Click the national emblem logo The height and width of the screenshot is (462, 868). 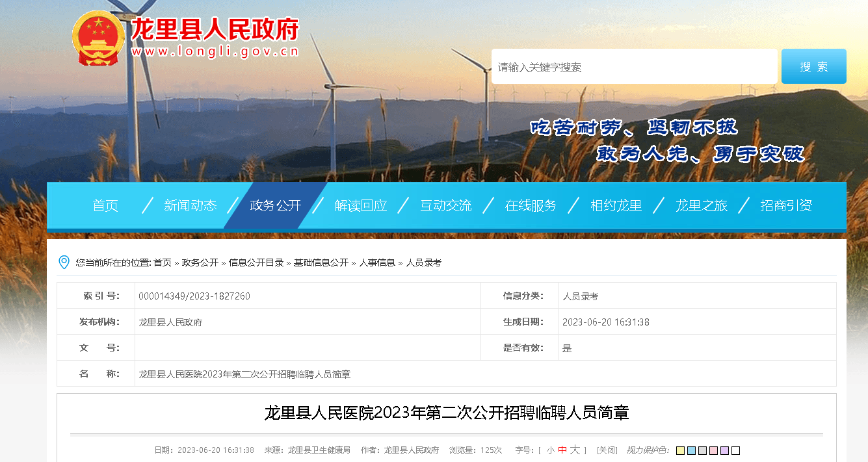pos(98,38)
